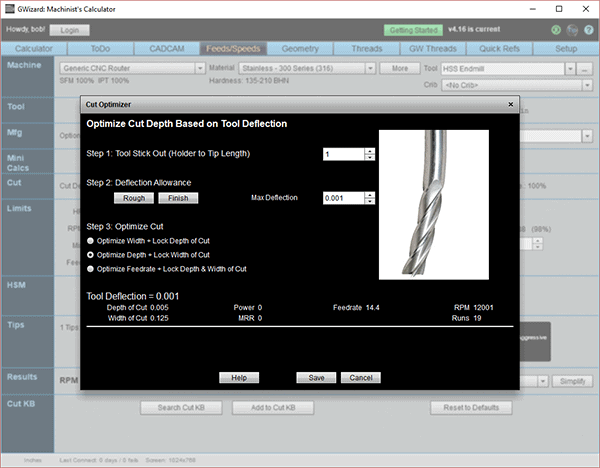Image resolution: width=600 pixels, height=468 pixels.
Task: Click the Rough deflection button
Action: [134, 198]
